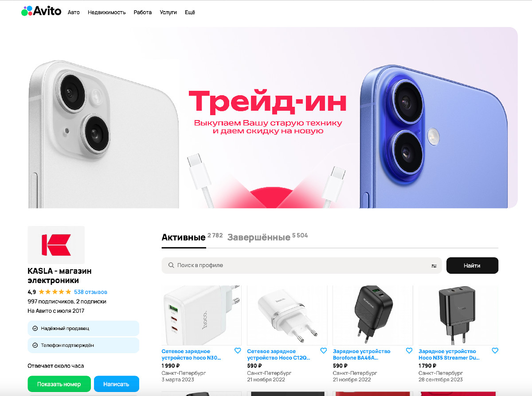Click the Показать номер button
The height and width of the screenshot is (396, 532).
(59, 384)
